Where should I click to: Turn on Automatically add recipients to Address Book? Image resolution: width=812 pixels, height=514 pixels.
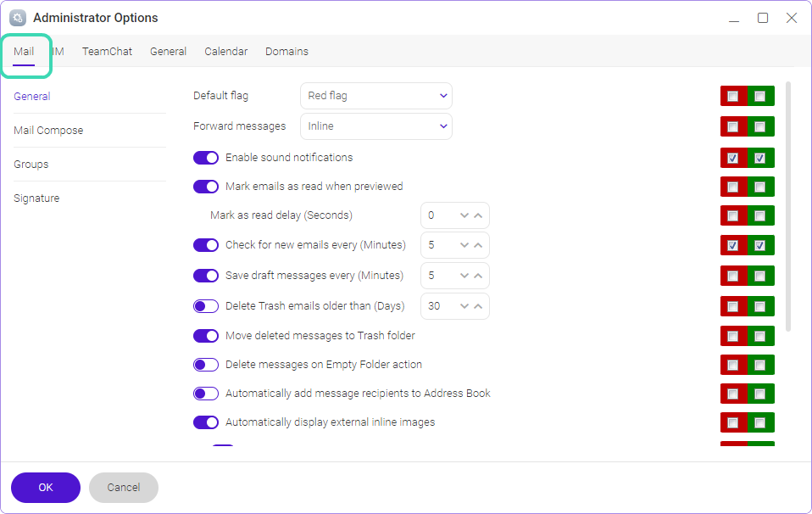[x=206, y=394]
